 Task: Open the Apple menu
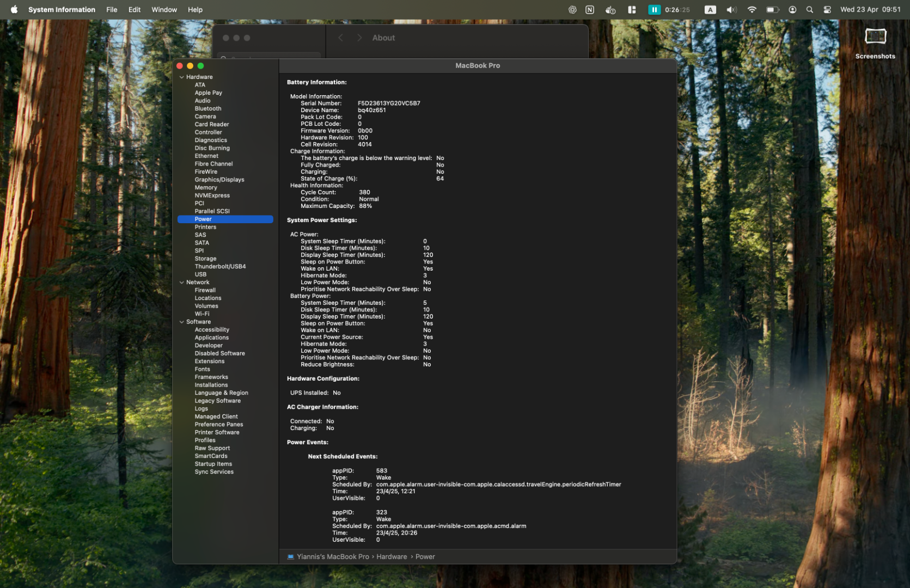pos(14,9)
